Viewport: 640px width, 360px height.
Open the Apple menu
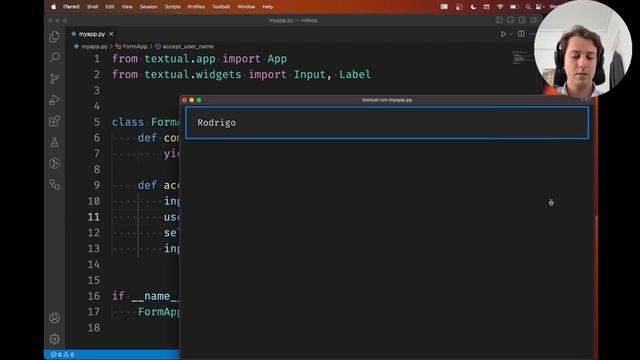tap(53, 7)
